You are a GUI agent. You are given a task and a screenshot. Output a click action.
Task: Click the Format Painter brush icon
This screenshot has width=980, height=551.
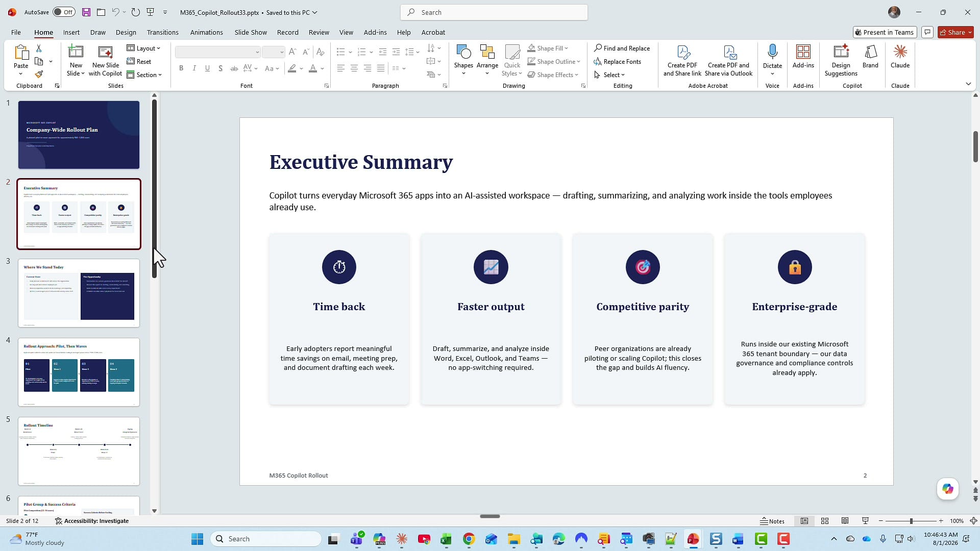click(x=39, y=74)
